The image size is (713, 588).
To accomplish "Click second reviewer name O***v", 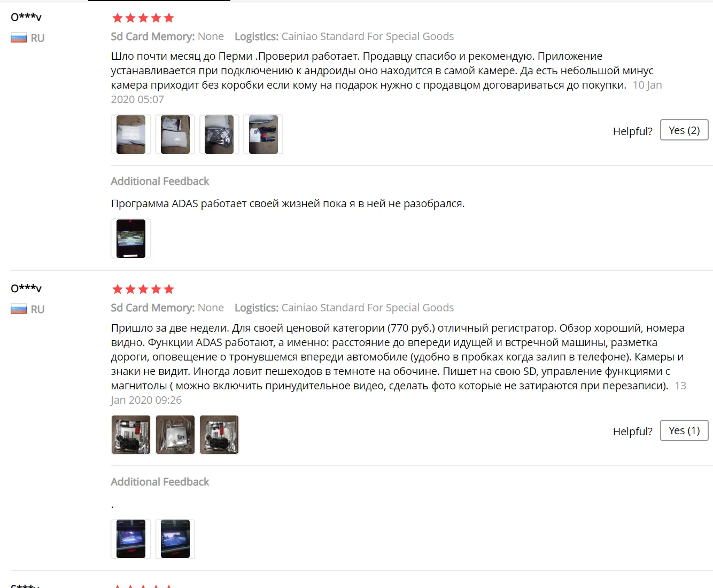I will (26, 288).
